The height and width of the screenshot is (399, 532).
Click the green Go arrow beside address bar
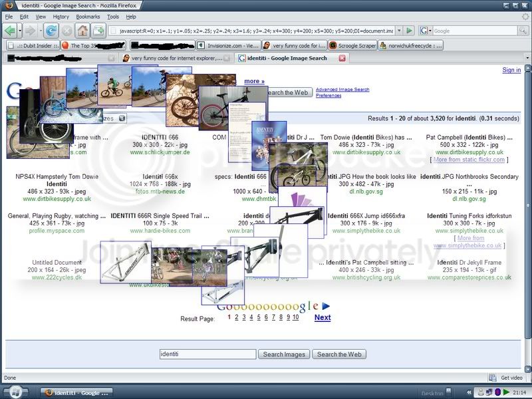click(x=410, y=31)
